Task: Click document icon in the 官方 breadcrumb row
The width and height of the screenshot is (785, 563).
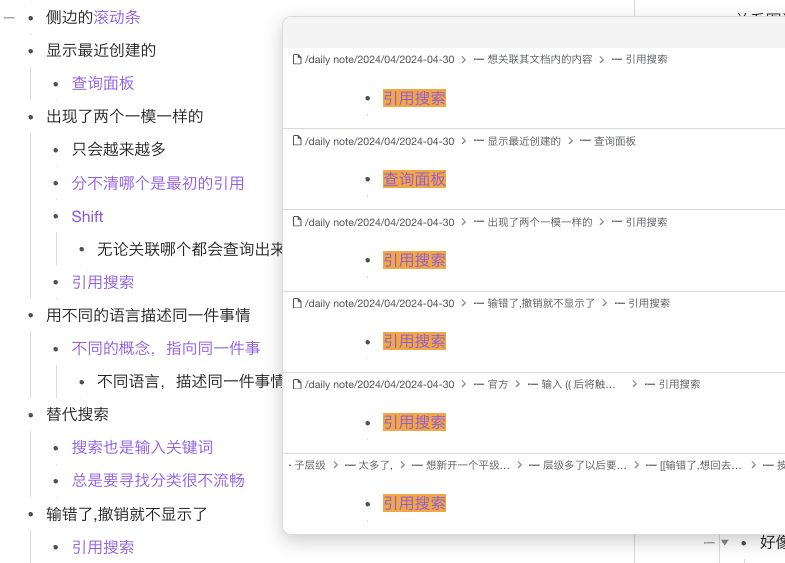Action: coord(297,384)
